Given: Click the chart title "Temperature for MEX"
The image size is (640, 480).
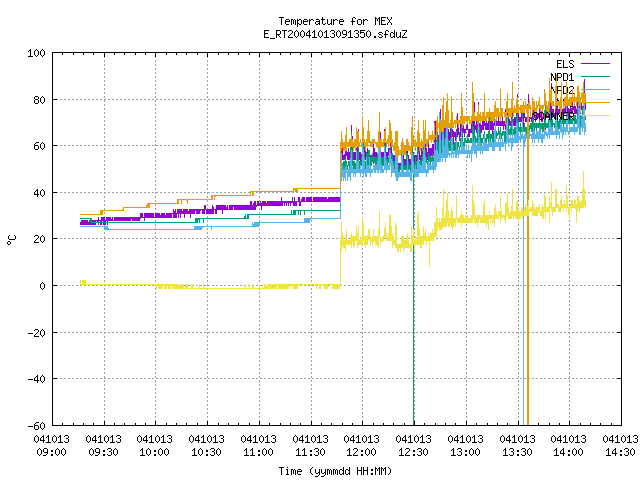Looking at the screenshot, I should point(335,21).
